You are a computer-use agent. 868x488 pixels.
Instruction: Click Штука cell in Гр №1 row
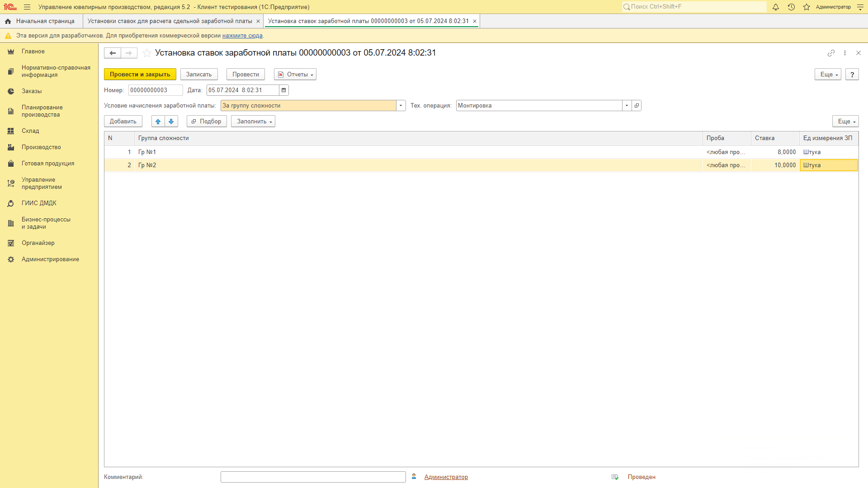829,152
